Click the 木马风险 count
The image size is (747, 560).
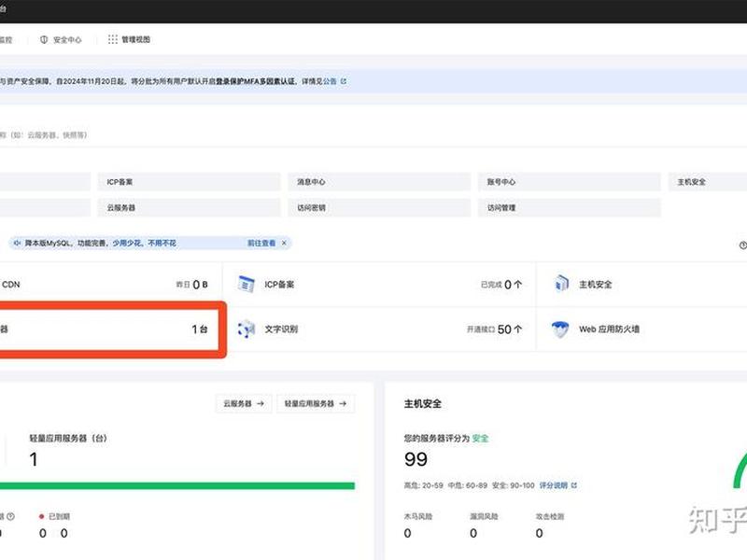pyautogui.click(x=407, y=533)
